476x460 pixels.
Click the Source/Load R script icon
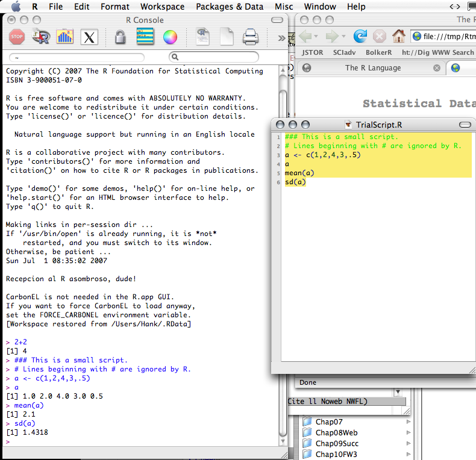click(41, 37)
